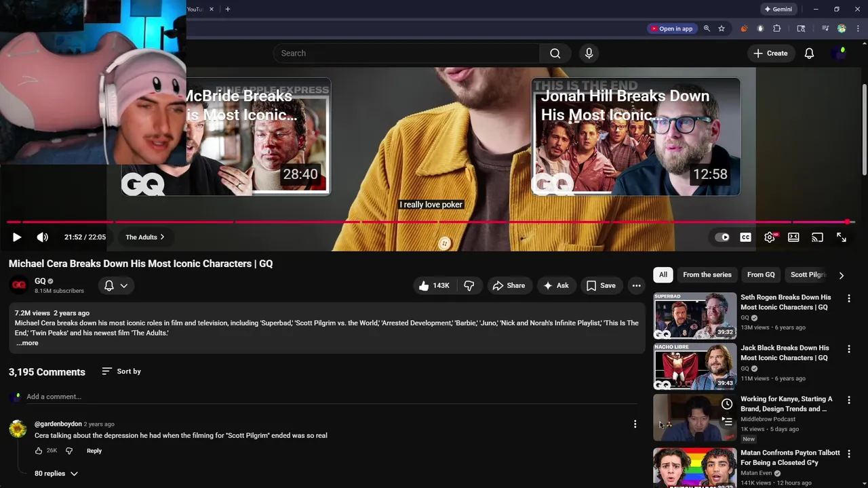Open browser Extensions puzzle icon
Image resolution: width=868 pixels, height=488 pixels.
pyautogui.click(x=777, y=28)
